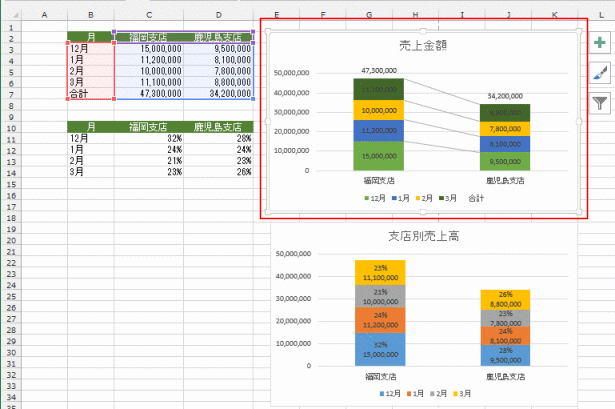Image resolution: width=615 pixels, height=409 pixels.
Task: Click the gray 21% 10,000,000 segment in lower chart
Action: pyautogui.click(x=380, y=296)
